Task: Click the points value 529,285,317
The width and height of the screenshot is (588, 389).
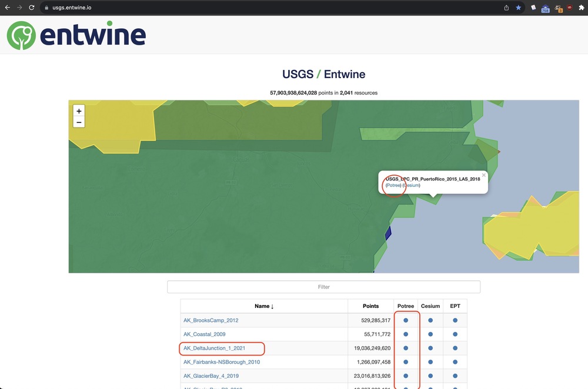Action: pyautogui.click(x=376, y=320)
